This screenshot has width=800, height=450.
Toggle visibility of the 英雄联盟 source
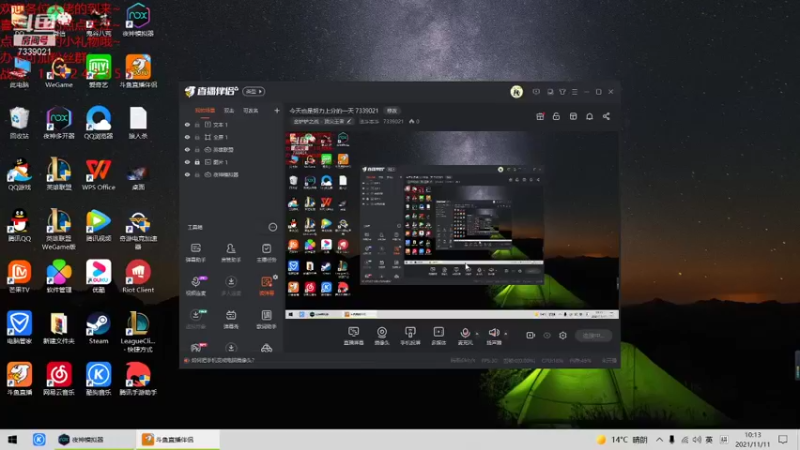[x=187, y=150]
